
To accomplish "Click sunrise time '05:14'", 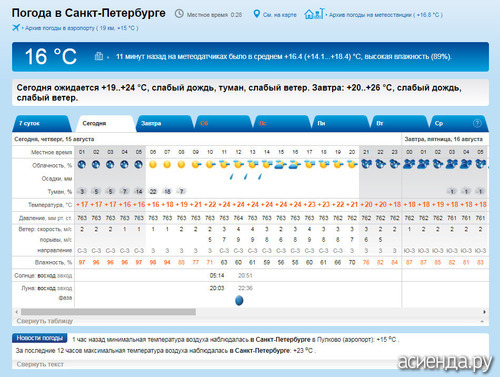I will pos(217,275).
